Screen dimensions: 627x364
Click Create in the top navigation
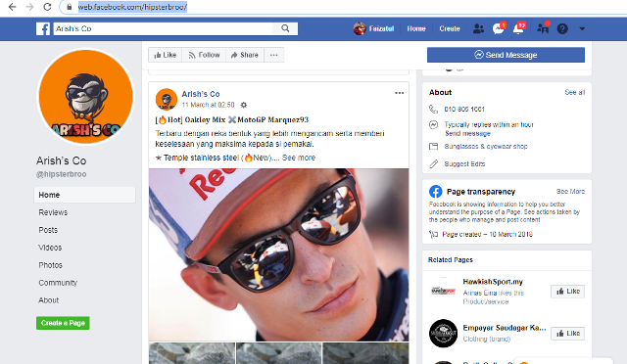[x=450, y=28]
